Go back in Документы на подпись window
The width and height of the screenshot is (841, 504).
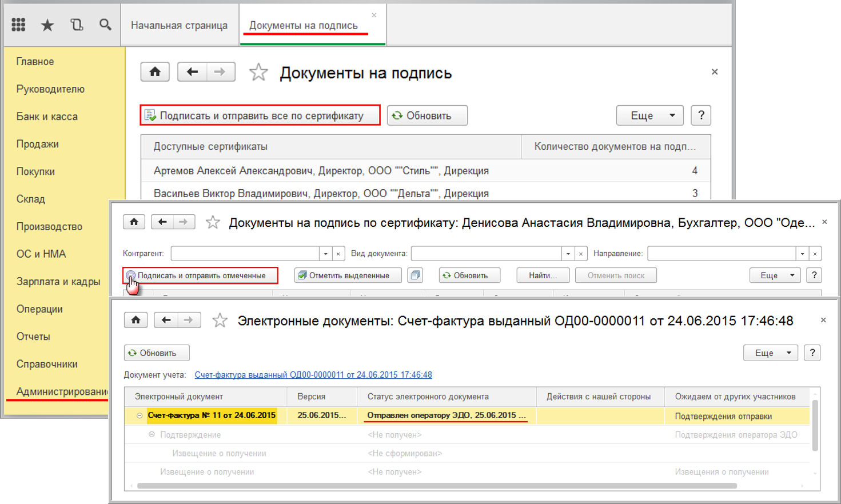point(192,72)
